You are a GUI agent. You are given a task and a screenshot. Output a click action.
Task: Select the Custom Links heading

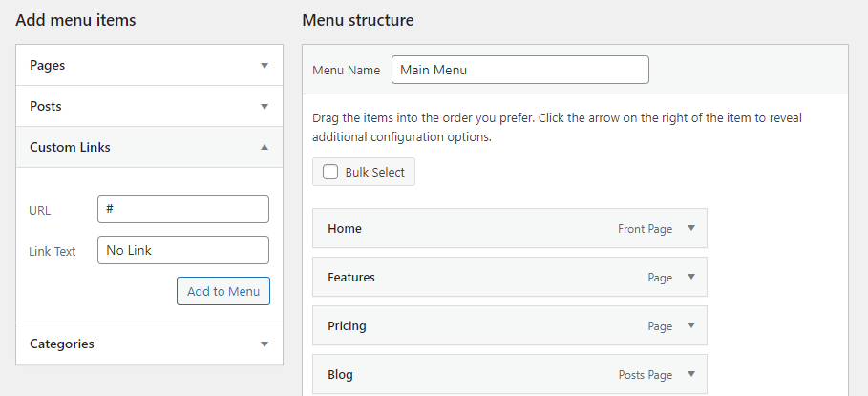tap(70, 147)
